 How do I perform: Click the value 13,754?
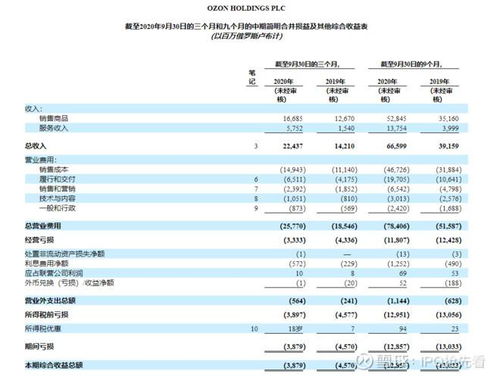coord(397,128)
